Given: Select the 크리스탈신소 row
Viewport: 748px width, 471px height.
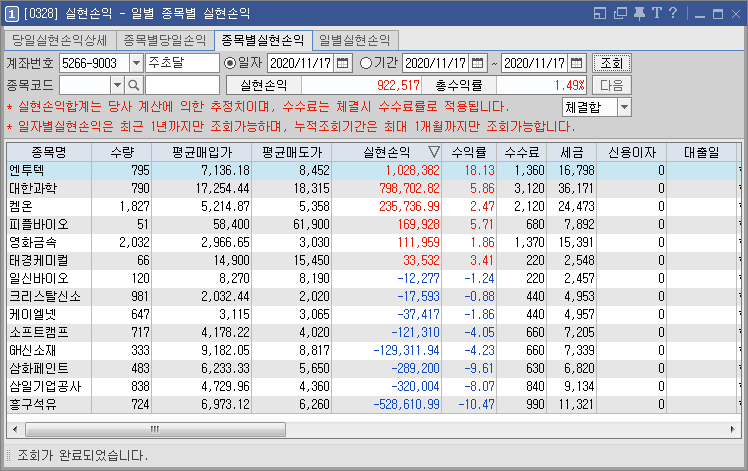Looking at the screenshot, I should coord(372,296).
